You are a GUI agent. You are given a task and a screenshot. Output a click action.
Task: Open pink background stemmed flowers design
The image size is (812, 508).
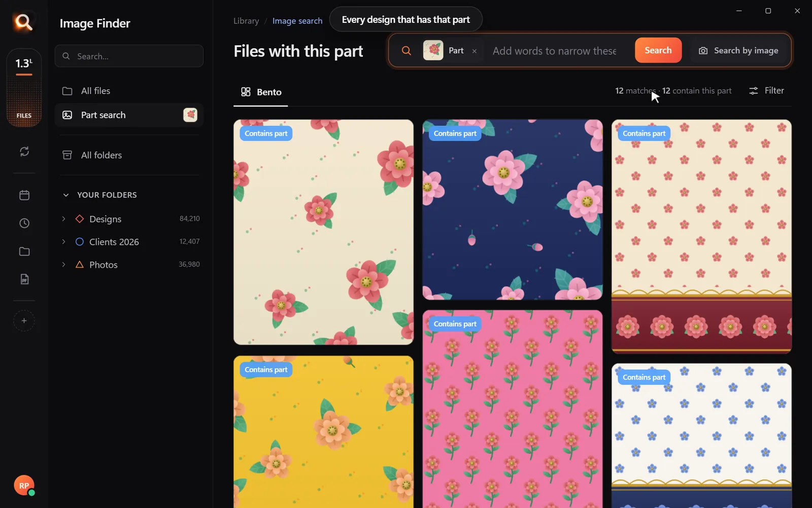(513, 409)
